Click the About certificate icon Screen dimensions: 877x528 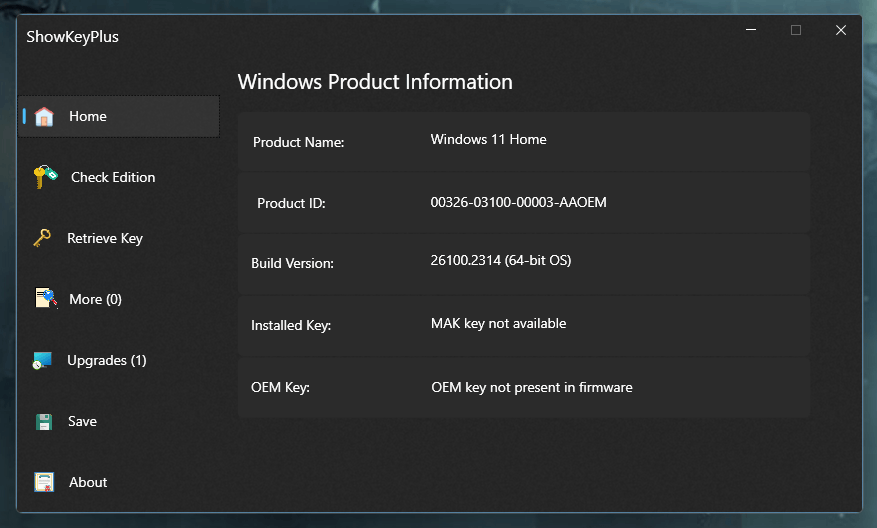44,482
